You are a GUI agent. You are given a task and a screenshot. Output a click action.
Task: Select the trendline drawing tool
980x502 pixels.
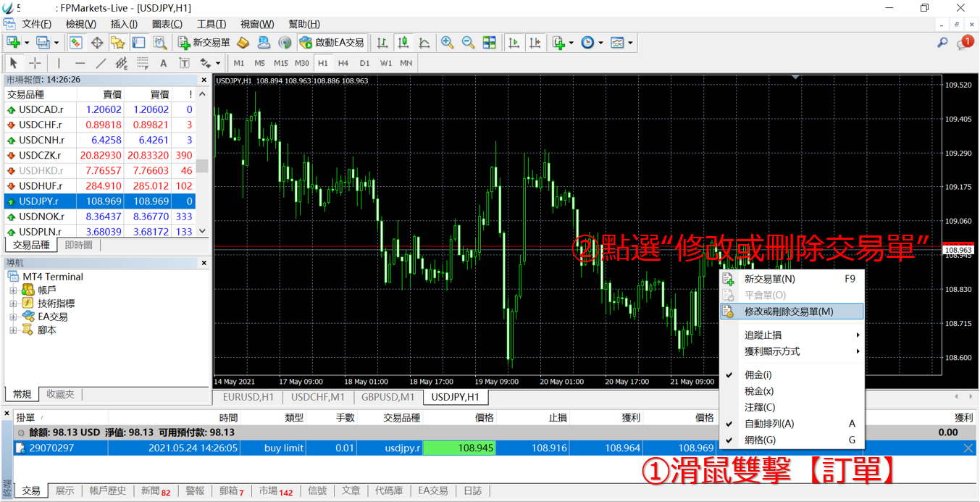pyautogui.click(x=101, y=63)
